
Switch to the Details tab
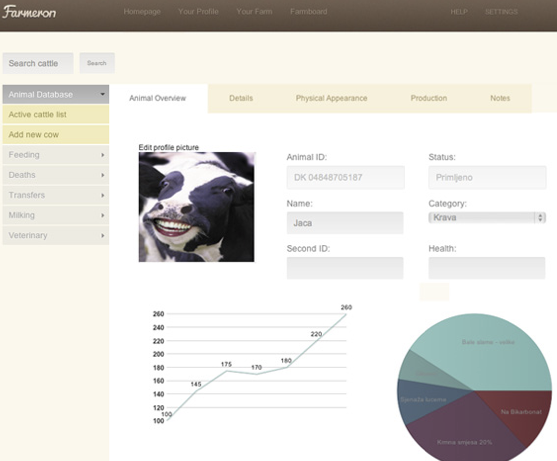click(241, 98)
